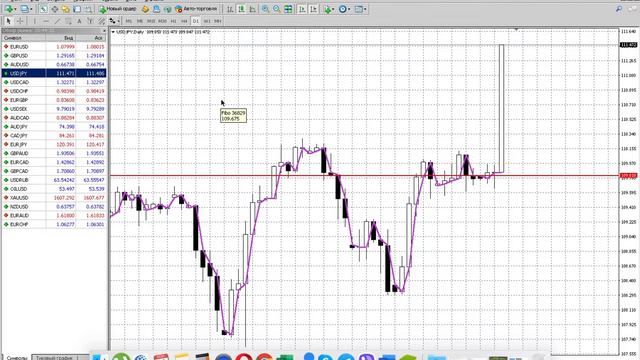Toggle the Terminal panel icon
640x360 pixels.
point(77,9)
